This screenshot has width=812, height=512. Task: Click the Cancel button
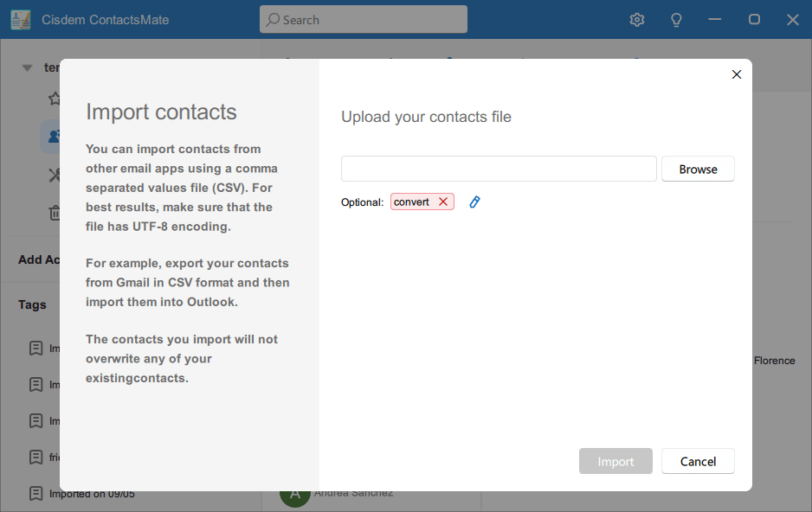698,461
